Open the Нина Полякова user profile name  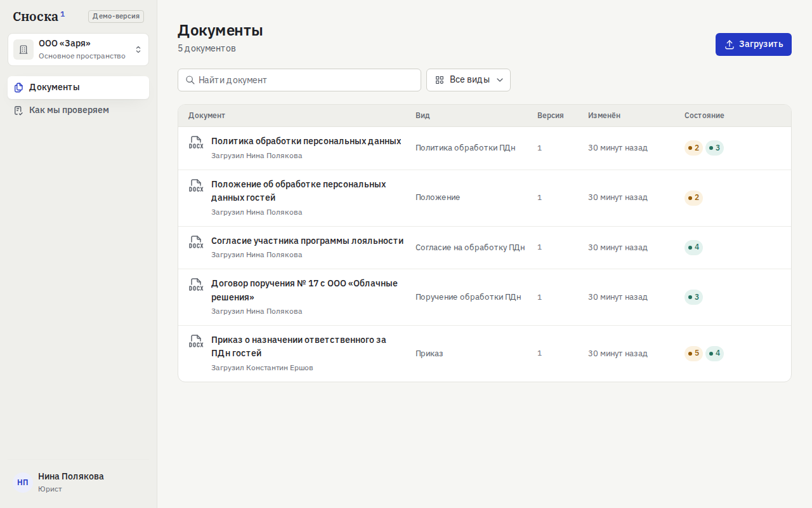pyautogui.click(x=71, y=476)
